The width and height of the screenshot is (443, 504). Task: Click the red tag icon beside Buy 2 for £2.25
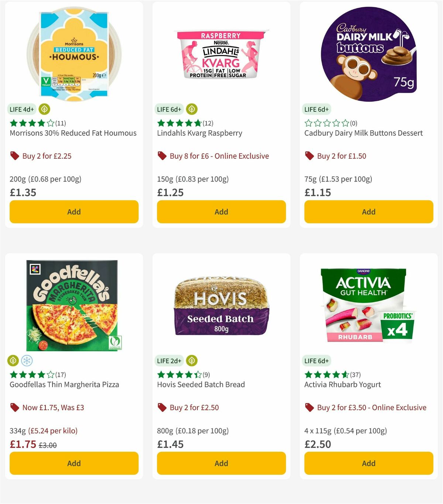(14, 156)
